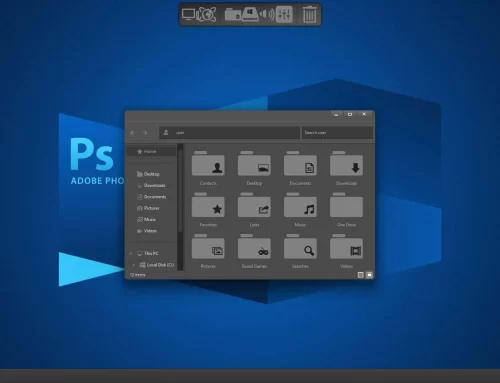
Task: Click the 12 items status bar text
Action: point(138,275)
